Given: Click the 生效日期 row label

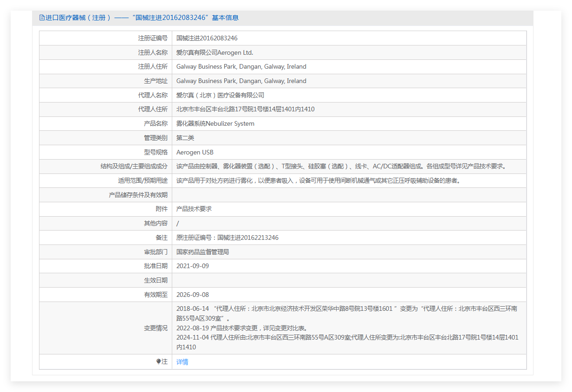Looking at the screenshot, I should pyautogui.click(x=156, y=281).
